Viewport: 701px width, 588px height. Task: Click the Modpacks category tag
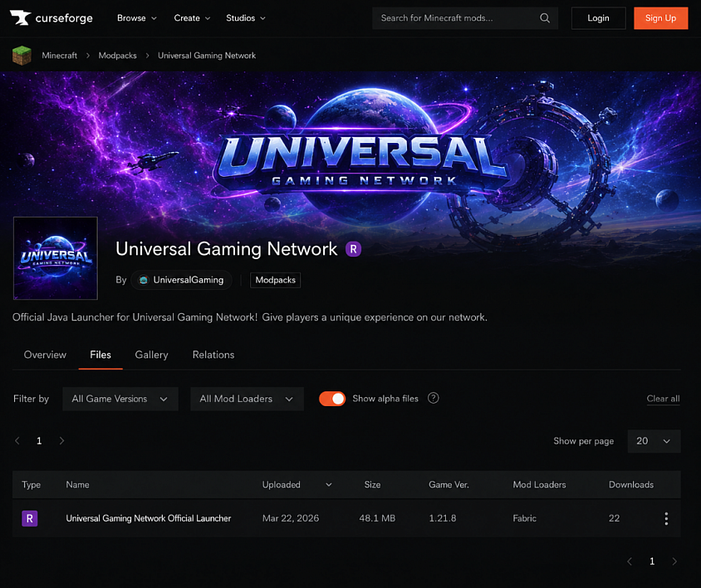coord(276,280)
